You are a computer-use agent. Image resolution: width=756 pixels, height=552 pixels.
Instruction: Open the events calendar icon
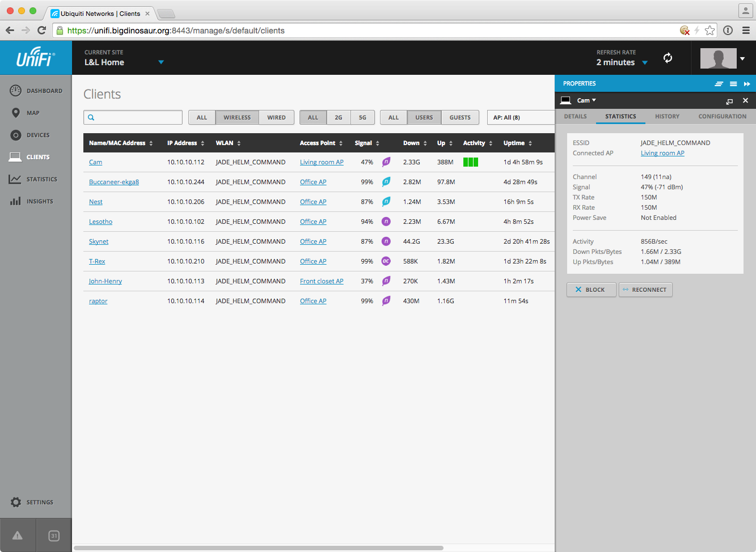coord(54,536)
